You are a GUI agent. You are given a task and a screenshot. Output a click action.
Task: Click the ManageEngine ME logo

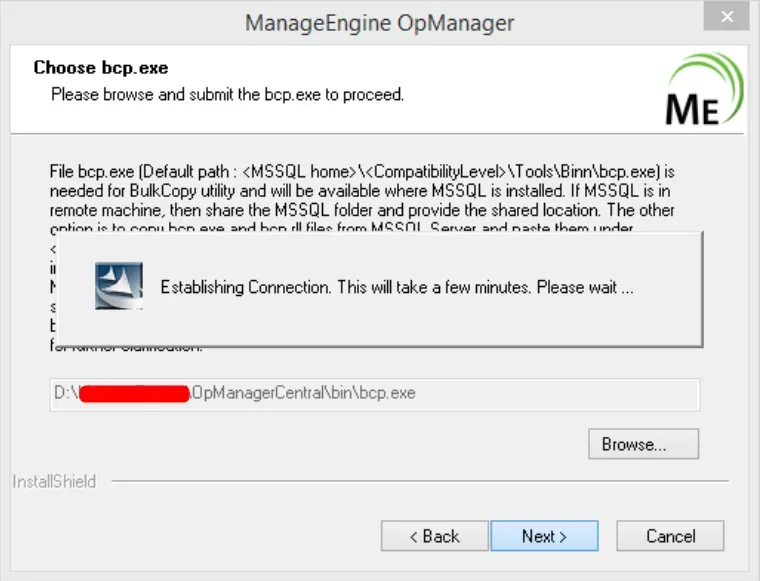[704, 89]
